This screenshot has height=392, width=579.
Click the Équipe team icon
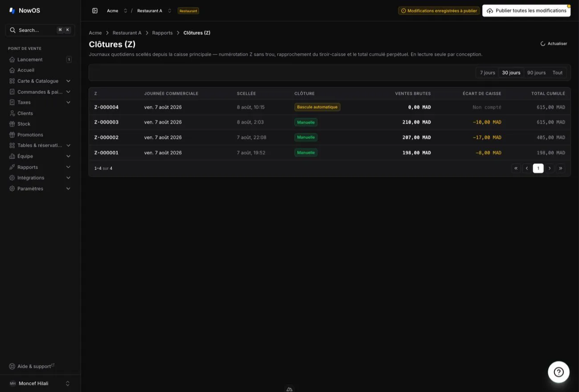click(12, 156)
